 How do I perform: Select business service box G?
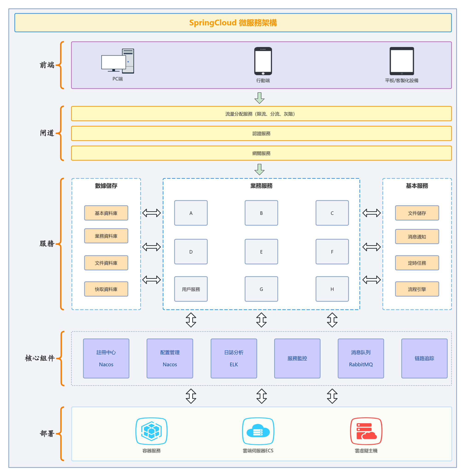pyautogui.click(x=261, y=289)
